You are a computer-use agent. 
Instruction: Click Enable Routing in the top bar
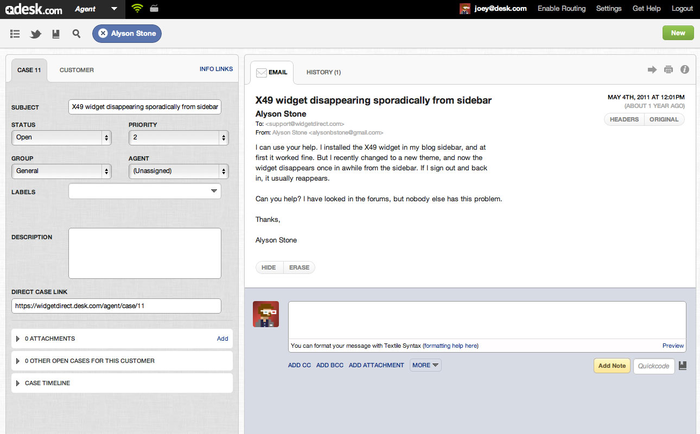(x=561, y=8)
